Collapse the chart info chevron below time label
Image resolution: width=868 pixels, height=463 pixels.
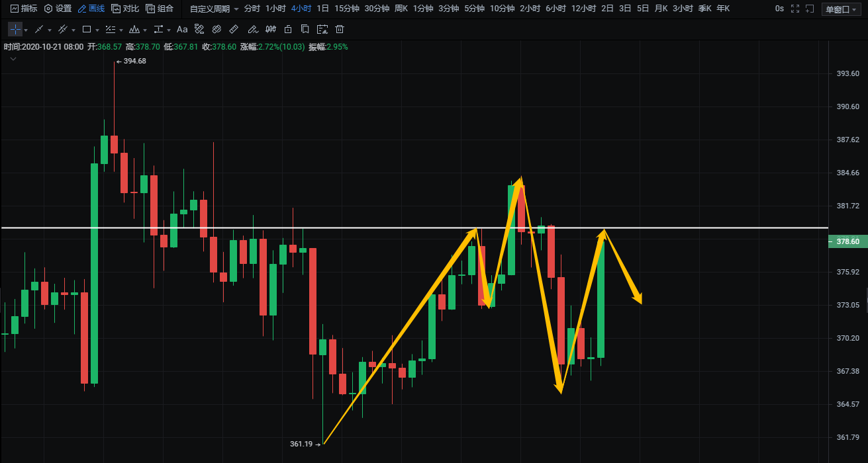tap(13, 59)
